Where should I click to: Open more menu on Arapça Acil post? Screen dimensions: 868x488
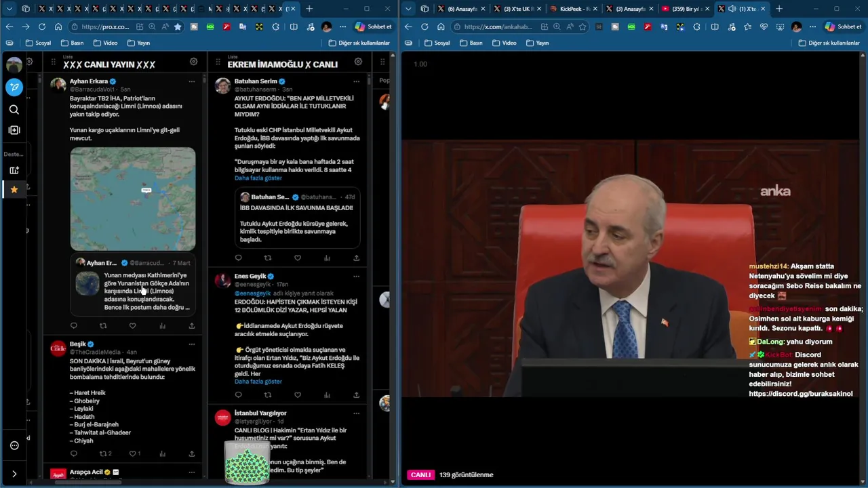(192, 472)
